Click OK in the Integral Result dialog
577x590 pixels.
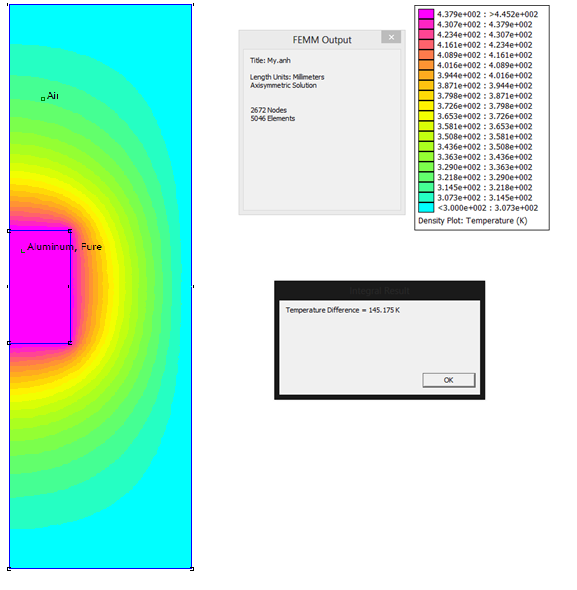pos(448,380)
